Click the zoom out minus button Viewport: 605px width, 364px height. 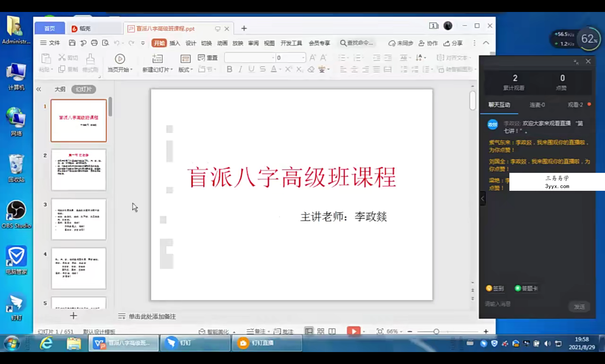click(410, 332)
